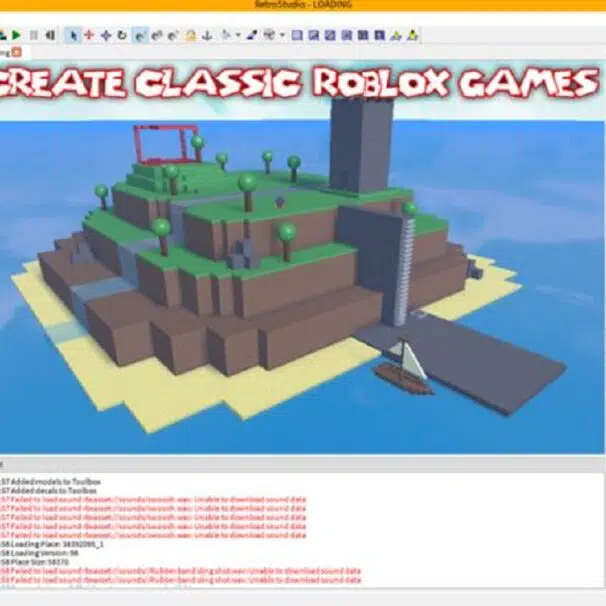Viewport: 606px width, 606px height.
Task: Click the grey Stop square in toolbar
Action: tap(34, 35)
